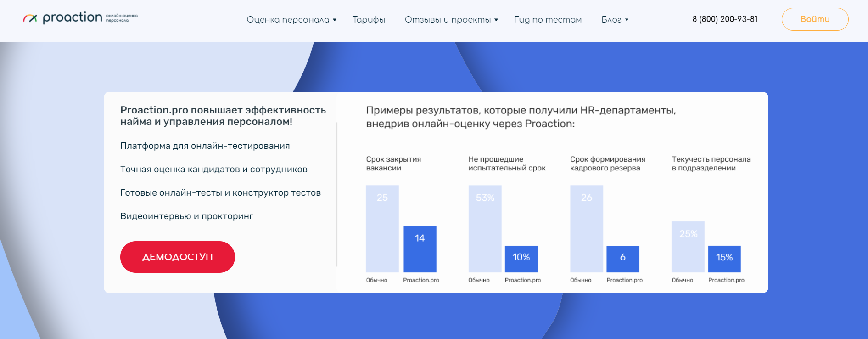
Task: Click the Текучесть персонала в подразделении label
Action: click(x=711, y=164)
